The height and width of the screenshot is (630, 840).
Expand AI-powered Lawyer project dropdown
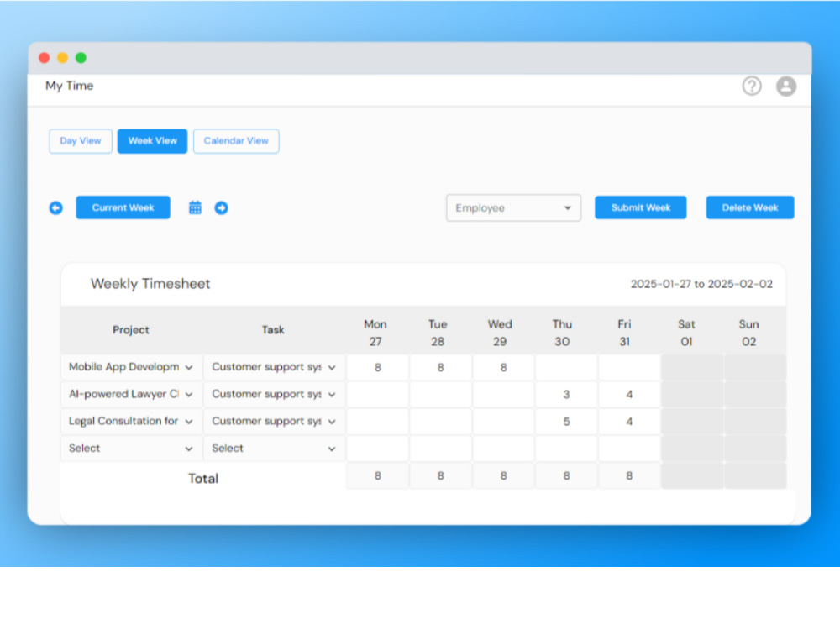[131, 394]
